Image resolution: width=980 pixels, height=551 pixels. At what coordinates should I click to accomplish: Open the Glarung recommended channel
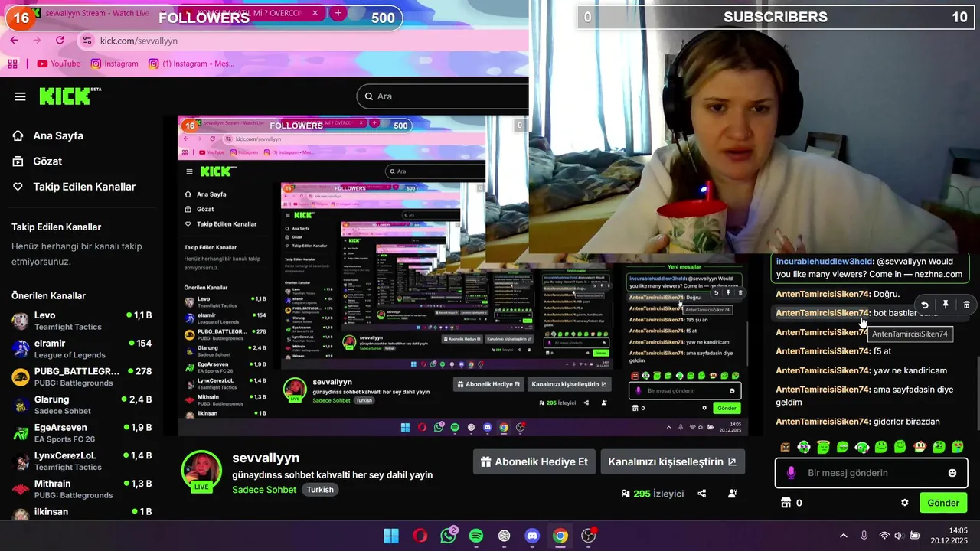point(81,405)
